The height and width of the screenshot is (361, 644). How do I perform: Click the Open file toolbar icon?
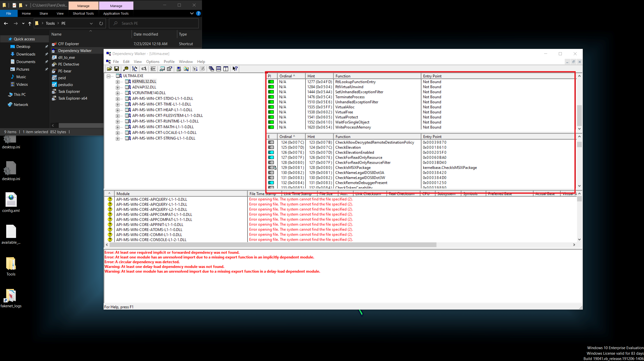pos(109,69)
